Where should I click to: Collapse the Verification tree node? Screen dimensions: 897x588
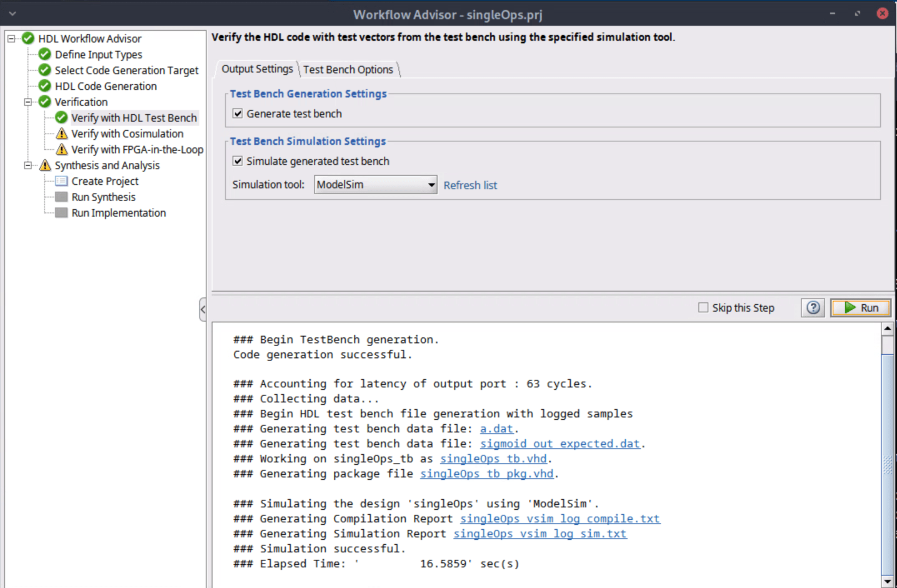[x=27, y=102]
